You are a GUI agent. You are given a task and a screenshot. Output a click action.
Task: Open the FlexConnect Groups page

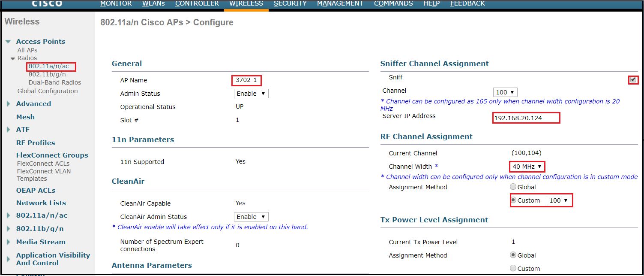pos(52,155)
